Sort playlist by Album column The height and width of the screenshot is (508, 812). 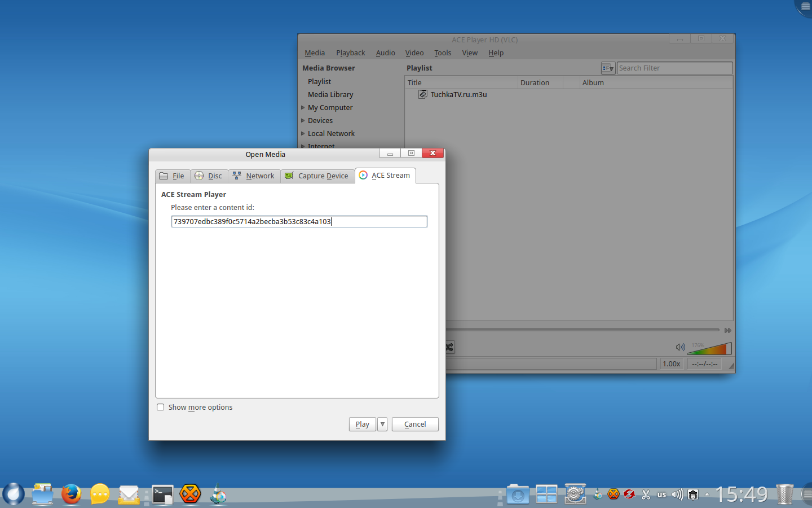click(x=656, y=83)
